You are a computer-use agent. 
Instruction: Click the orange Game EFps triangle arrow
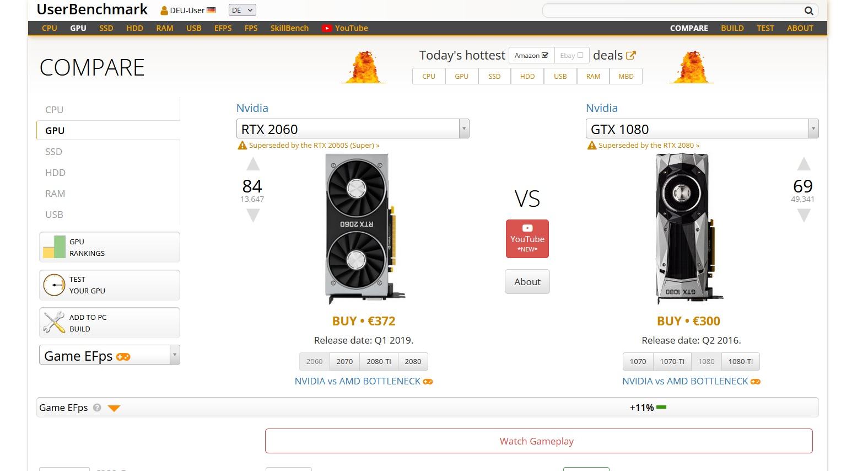pos(114,408)
